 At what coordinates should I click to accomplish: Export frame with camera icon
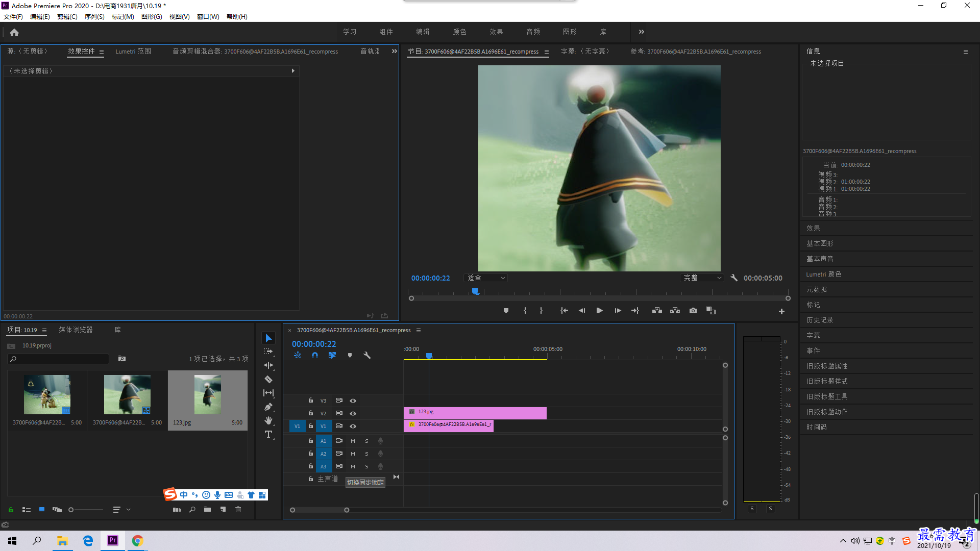pos(693,311)
